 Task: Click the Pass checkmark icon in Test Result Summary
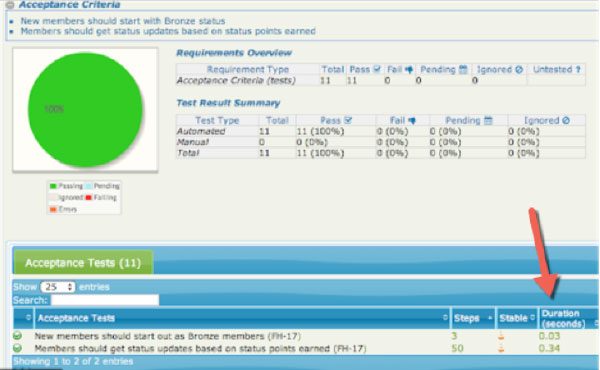[348, 120]
